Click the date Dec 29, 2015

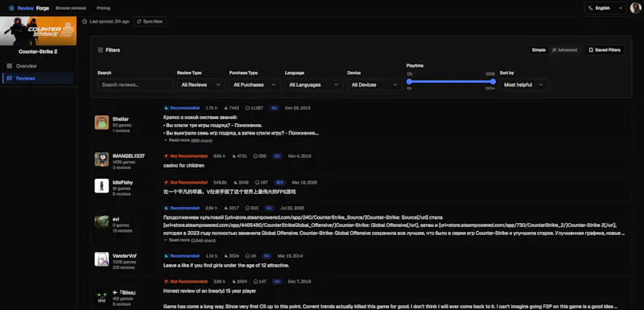(x=298, y=108)
